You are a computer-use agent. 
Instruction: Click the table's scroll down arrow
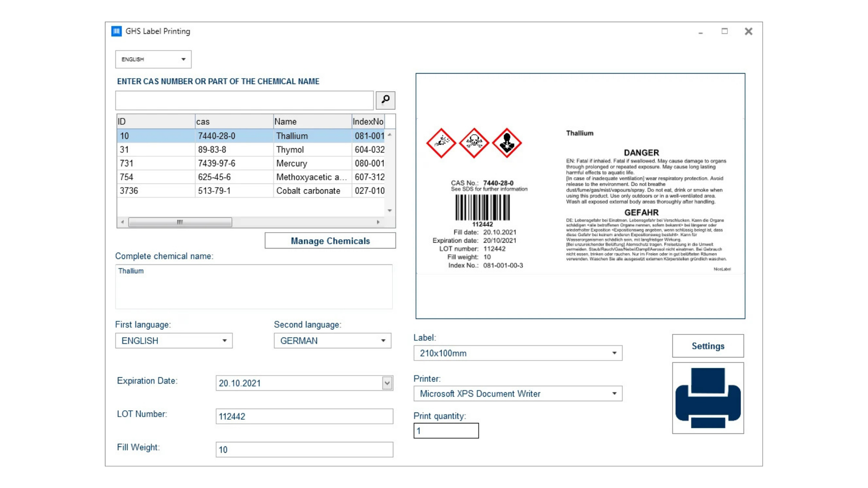390,211
